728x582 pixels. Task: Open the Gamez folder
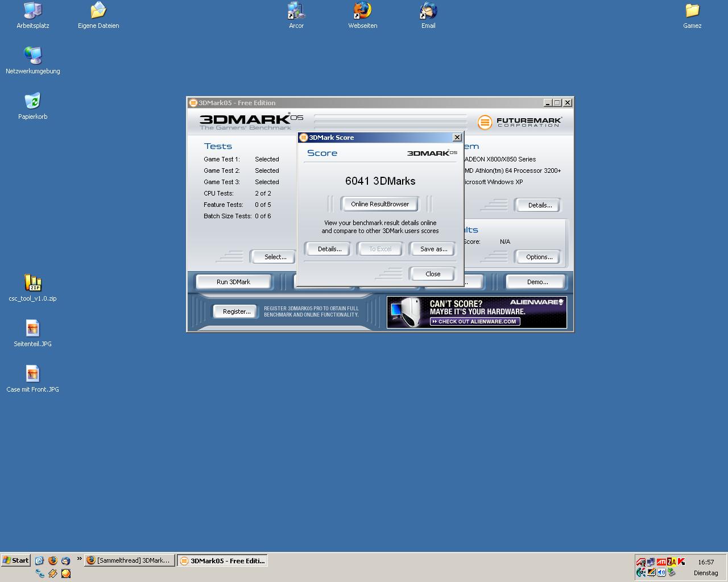coord(692,15)
